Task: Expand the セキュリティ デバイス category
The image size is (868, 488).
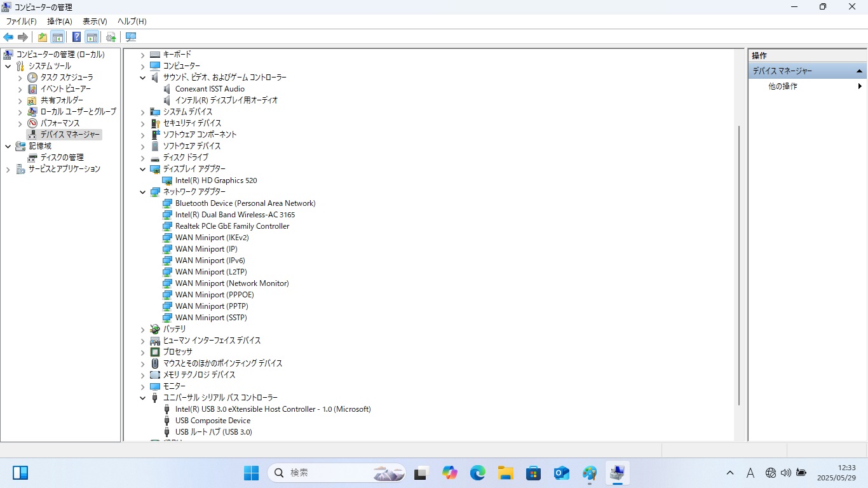Action: (x=143, y=123)
